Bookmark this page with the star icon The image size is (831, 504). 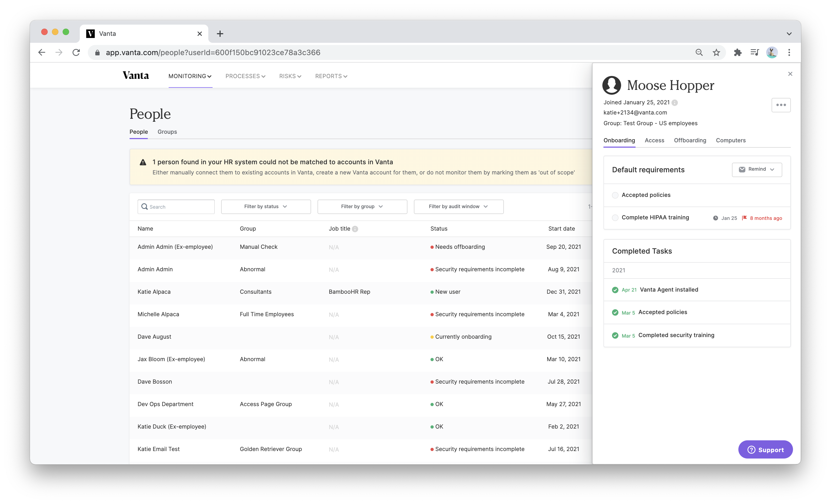(x=716, y=52)
